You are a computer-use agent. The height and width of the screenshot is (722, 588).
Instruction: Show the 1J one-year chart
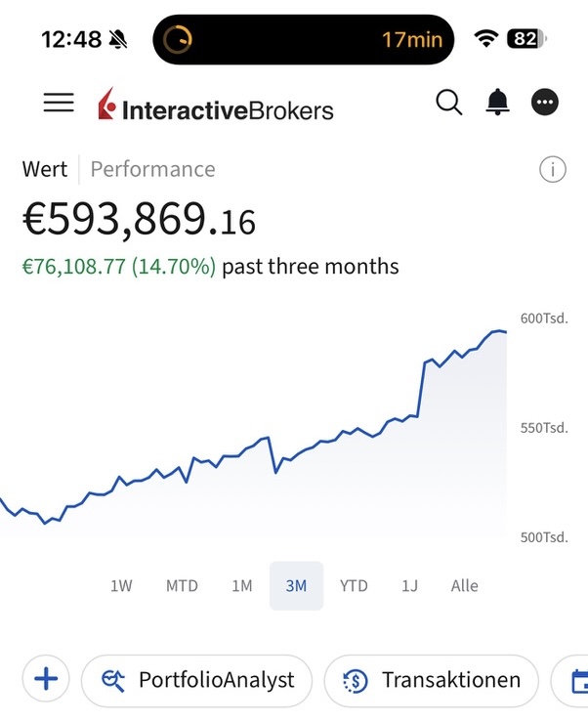[409, 585]
